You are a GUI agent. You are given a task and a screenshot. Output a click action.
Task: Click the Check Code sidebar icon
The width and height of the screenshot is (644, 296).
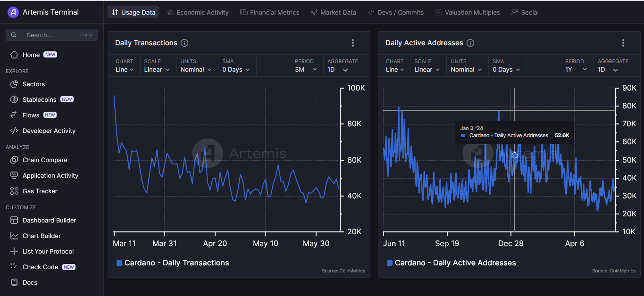point(14,267)
